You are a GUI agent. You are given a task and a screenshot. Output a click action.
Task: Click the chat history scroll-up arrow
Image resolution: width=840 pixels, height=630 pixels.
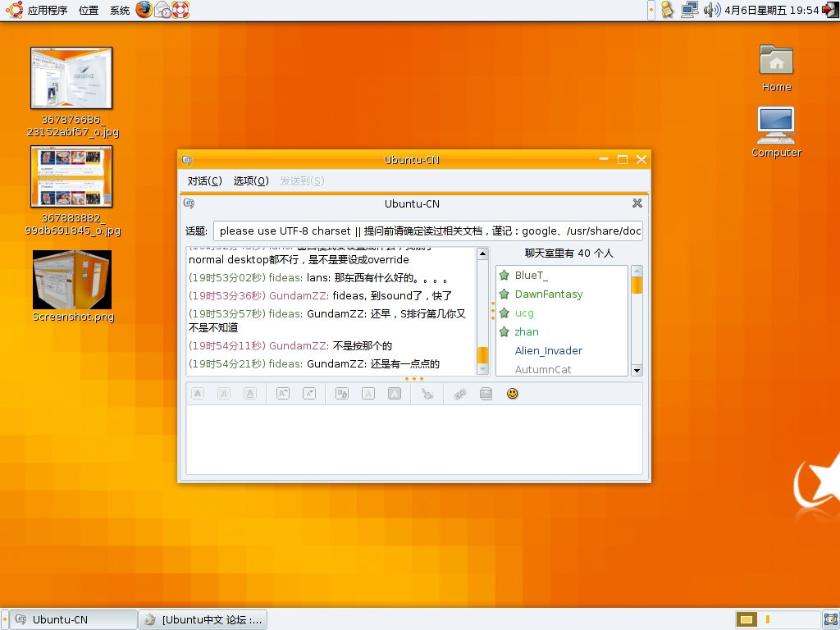point(482,253)
